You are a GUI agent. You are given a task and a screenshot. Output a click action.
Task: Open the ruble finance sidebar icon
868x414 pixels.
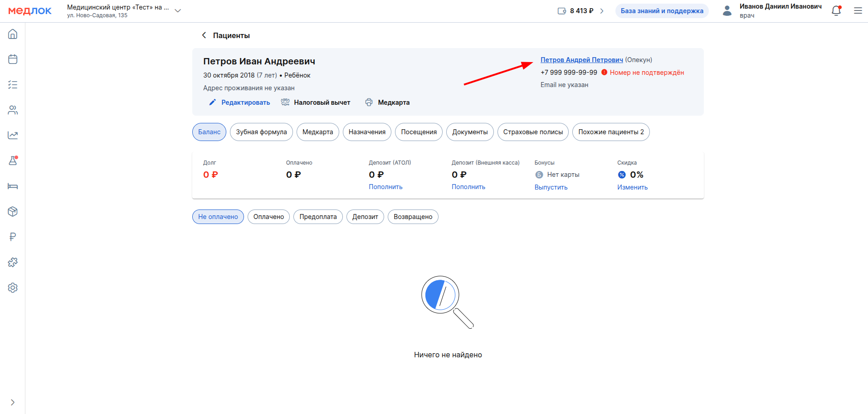point(13,237)
